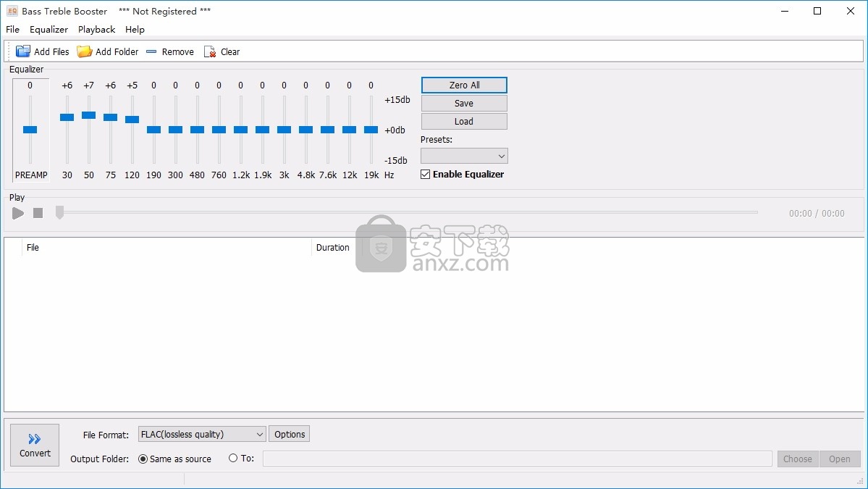Click the 760 Hz slider handle
Screen dimensions: 868x489
coord(219,130)
